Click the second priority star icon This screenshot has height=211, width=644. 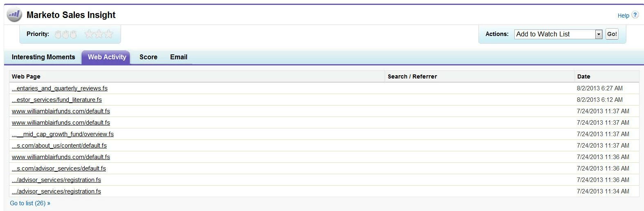coord(99,34)
